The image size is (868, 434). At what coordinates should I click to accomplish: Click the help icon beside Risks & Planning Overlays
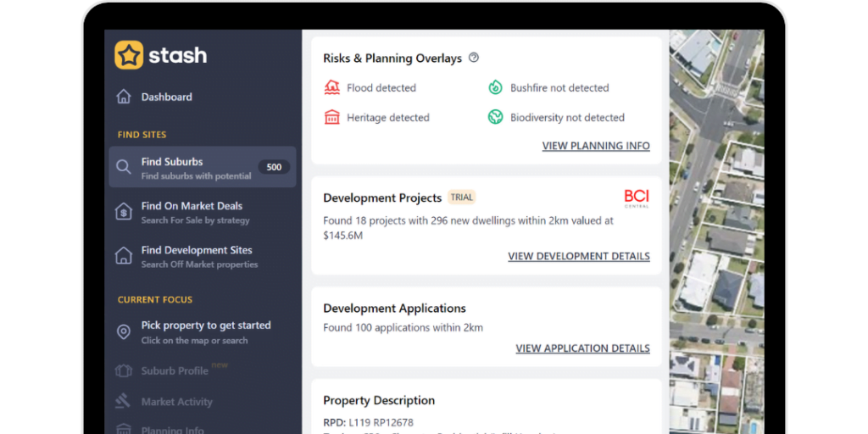point(474,58)
